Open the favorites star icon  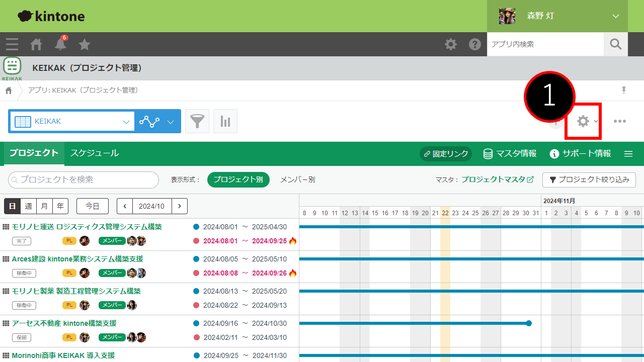85,44
